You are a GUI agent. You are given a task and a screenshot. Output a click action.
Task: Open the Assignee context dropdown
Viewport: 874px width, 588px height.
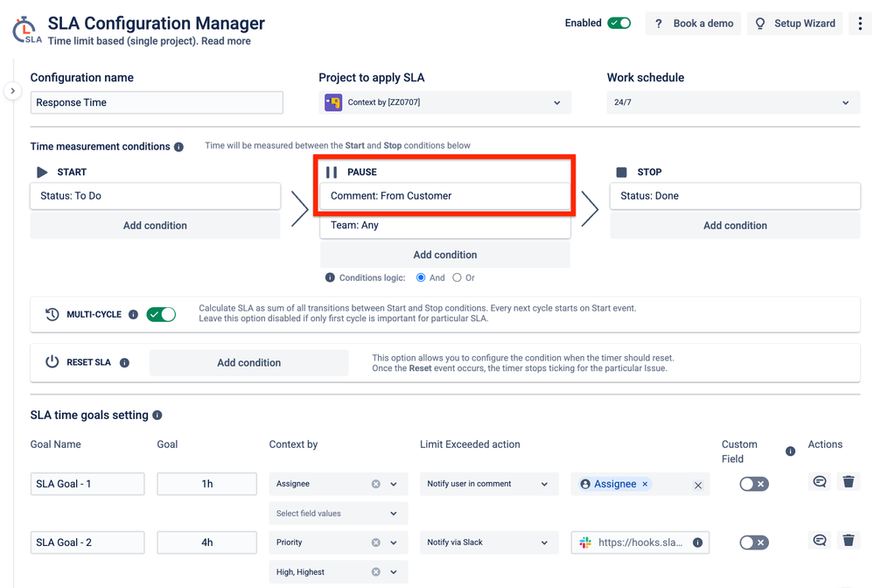339,485
